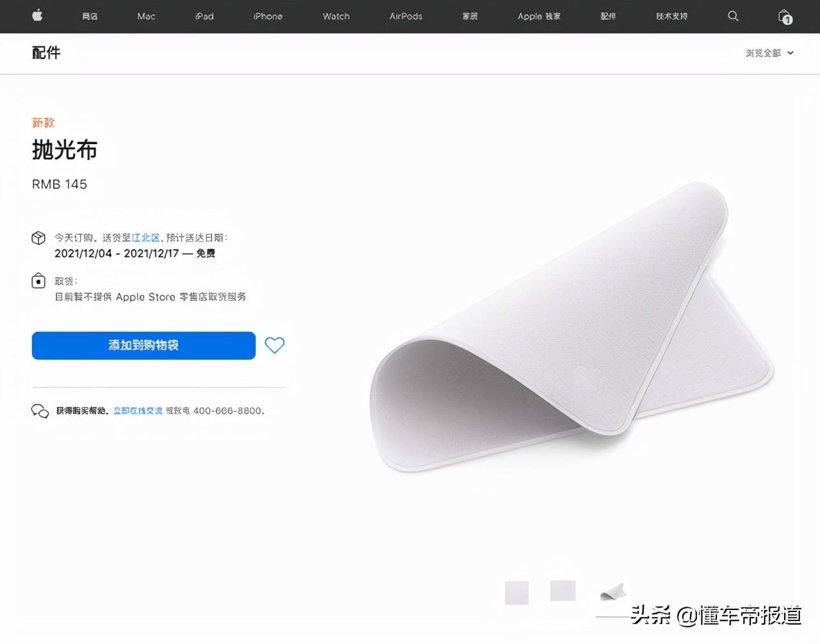The image size is (820, 644).
Task: Select the second product thumbnail
Action: click(563, 590)
